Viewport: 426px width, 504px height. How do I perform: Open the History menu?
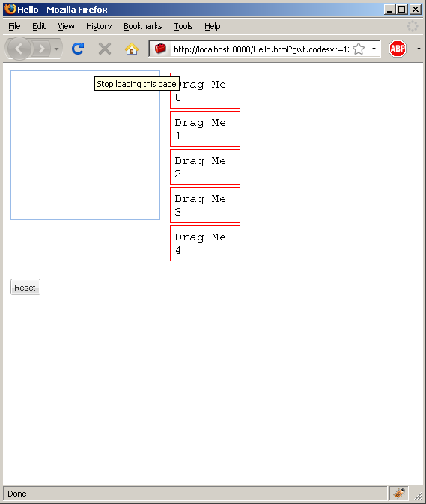click(99, 26)
